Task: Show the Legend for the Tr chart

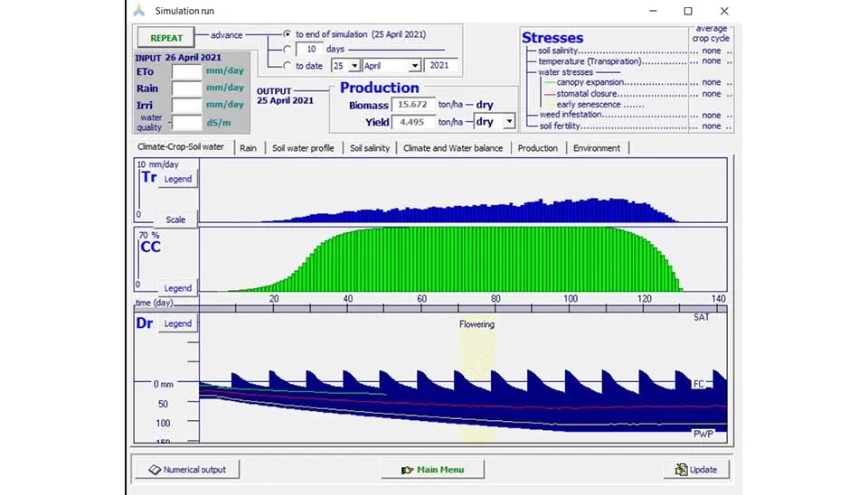Action: (177, 179)
